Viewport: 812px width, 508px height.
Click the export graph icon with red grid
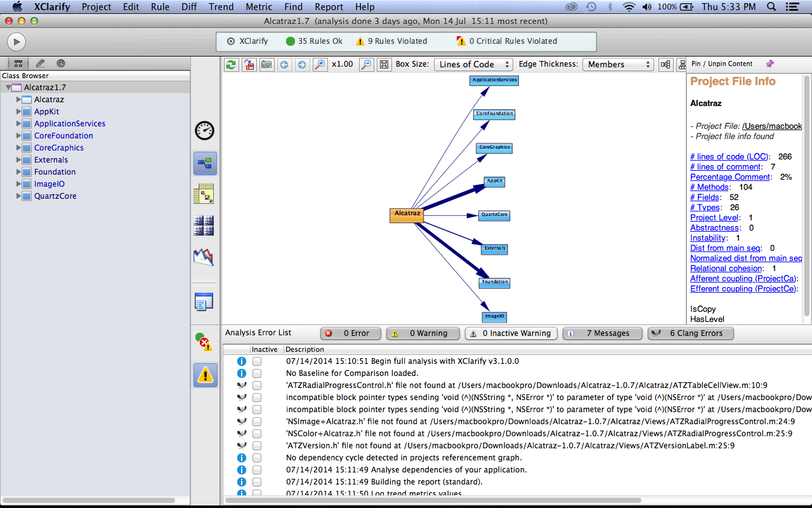click(249, 64)
